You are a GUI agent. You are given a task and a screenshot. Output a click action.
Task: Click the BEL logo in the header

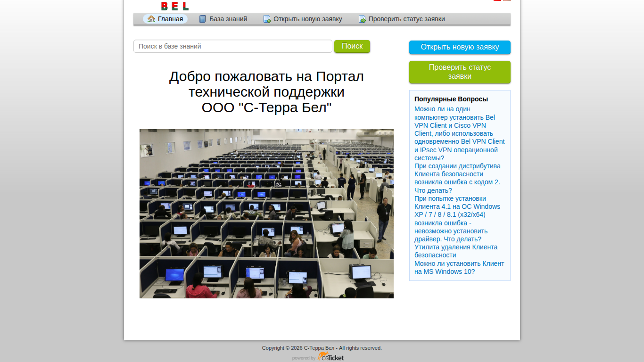tap(175, 6)
